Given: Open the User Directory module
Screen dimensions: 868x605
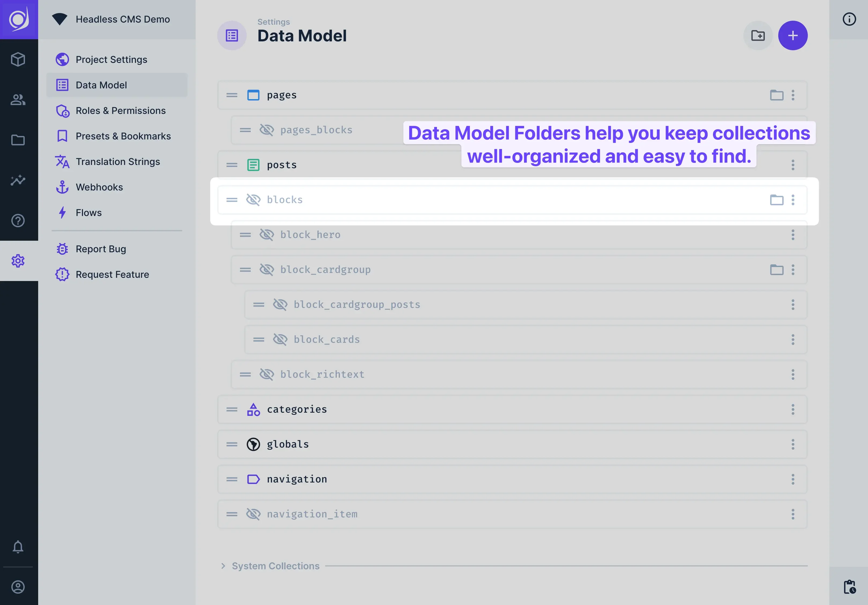Looking at the screenshot, I should click(x=18, y=100).
